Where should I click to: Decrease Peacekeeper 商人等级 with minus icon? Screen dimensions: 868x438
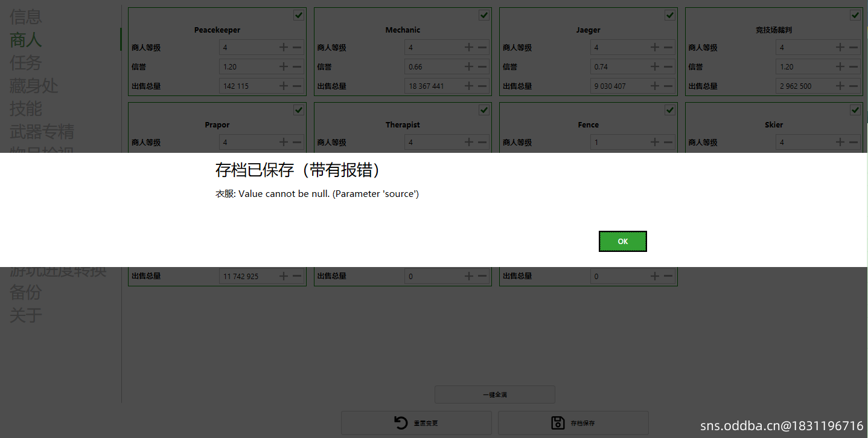pos(297,47)
